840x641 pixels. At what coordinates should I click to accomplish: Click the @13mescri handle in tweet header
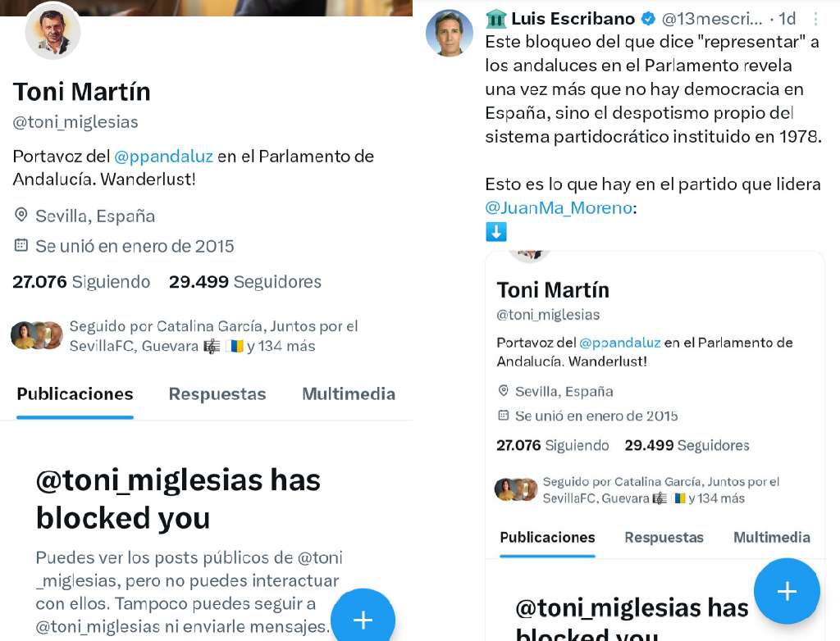[712, 19]
